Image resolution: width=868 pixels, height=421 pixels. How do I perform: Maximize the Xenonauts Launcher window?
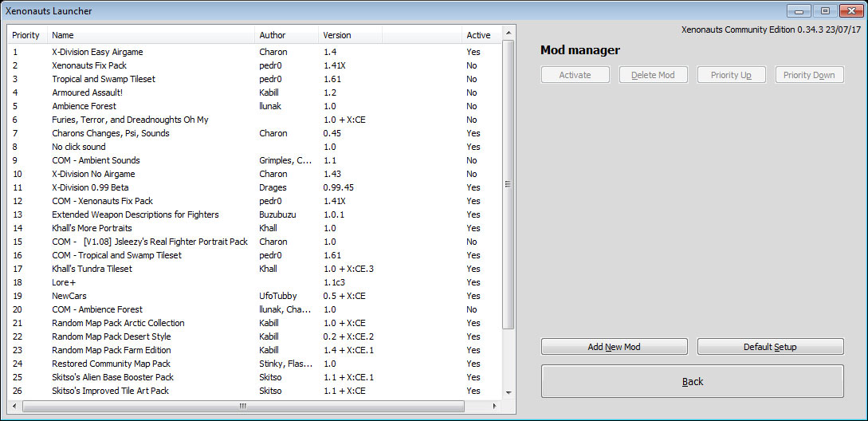coord(825,10)
